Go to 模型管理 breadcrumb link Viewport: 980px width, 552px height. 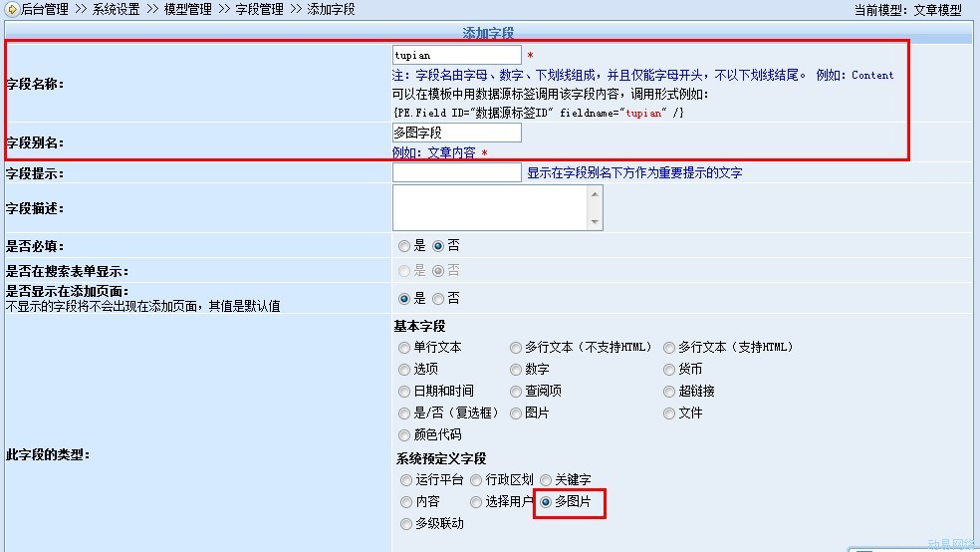tap(188, 10)
